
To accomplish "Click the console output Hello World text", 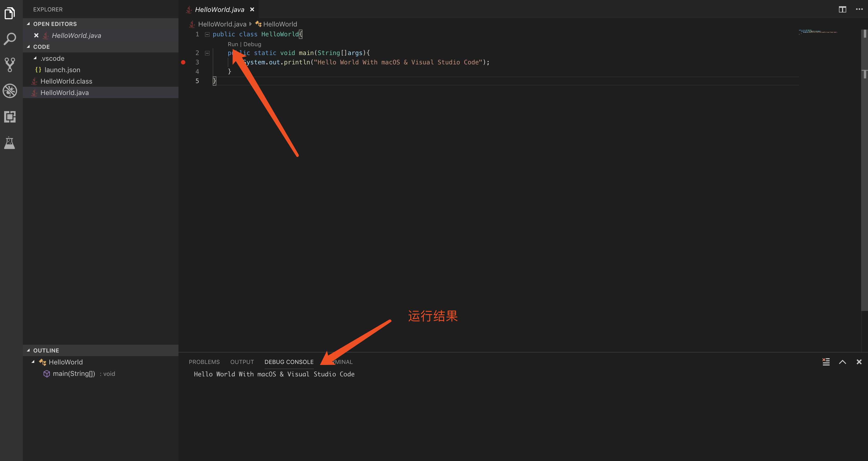I will 274,374.
